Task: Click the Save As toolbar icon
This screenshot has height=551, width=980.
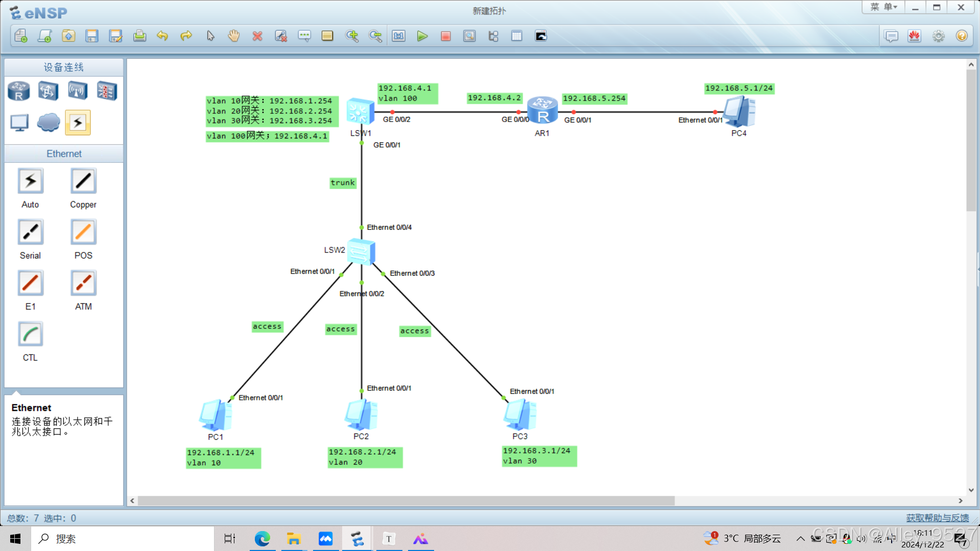Action: coord(116,36)
